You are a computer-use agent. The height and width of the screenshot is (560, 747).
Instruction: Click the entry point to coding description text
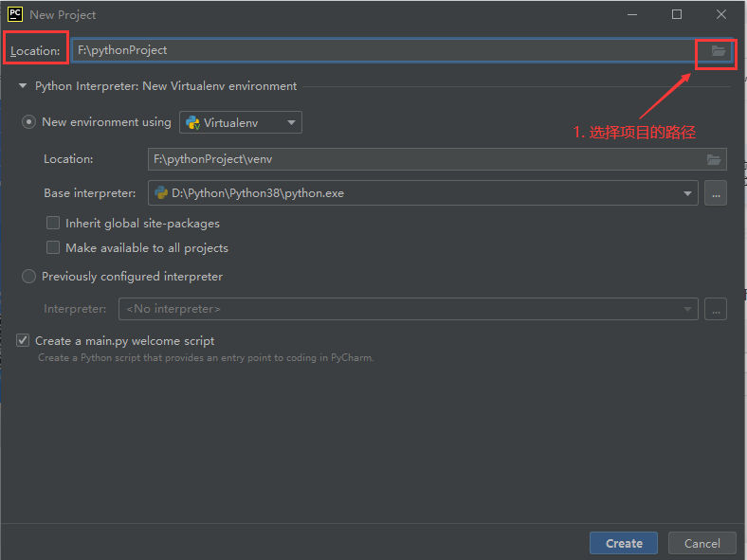click(x=206, y=357)
